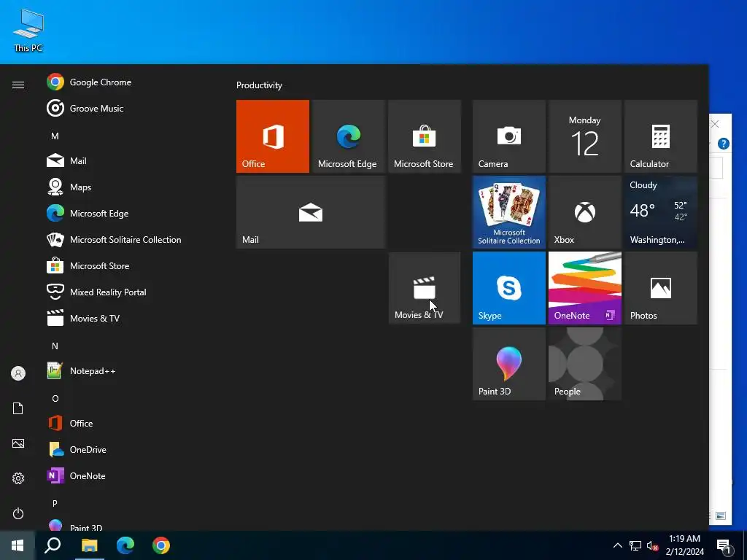Click help icon in background window
This screenshot has width=747, height=560.
pyautogui.click(x=723, y=144)
